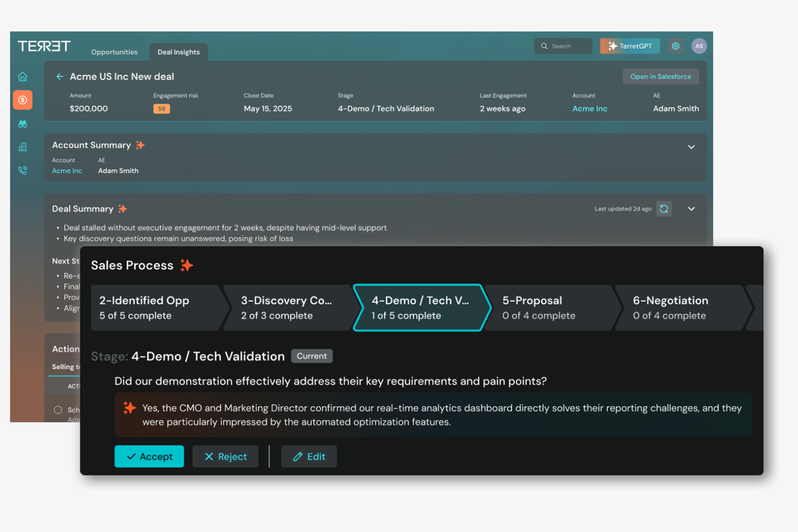Select the radio circle on the action item
Viewport: 798px width, 532px height.
[x=58, y=410]
